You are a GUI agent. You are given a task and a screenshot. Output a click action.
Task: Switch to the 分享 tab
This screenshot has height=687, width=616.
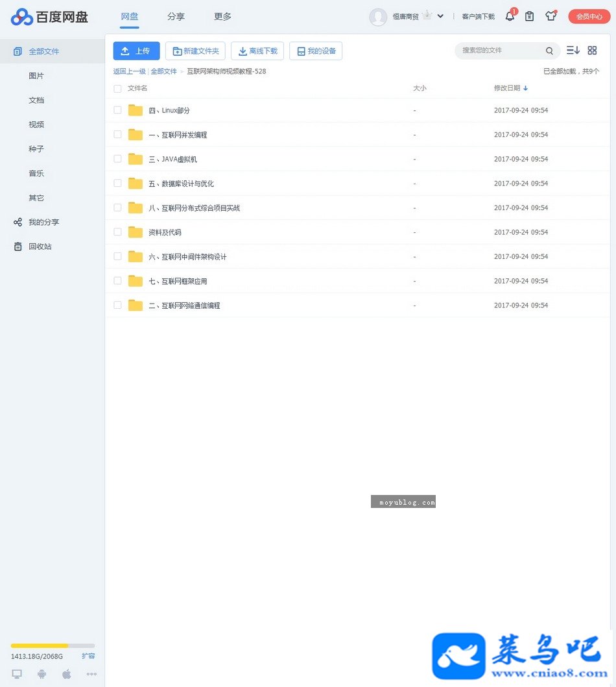click(176, 16)
